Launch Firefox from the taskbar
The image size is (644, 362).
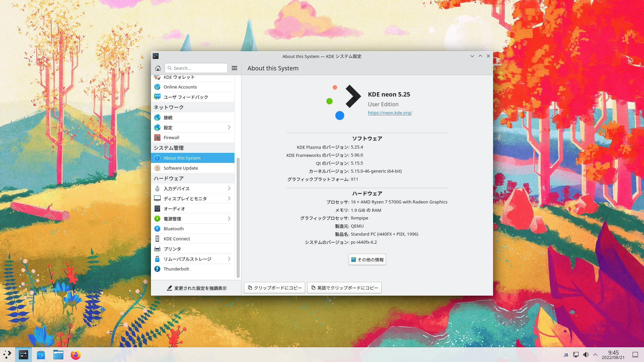point(75,355)
